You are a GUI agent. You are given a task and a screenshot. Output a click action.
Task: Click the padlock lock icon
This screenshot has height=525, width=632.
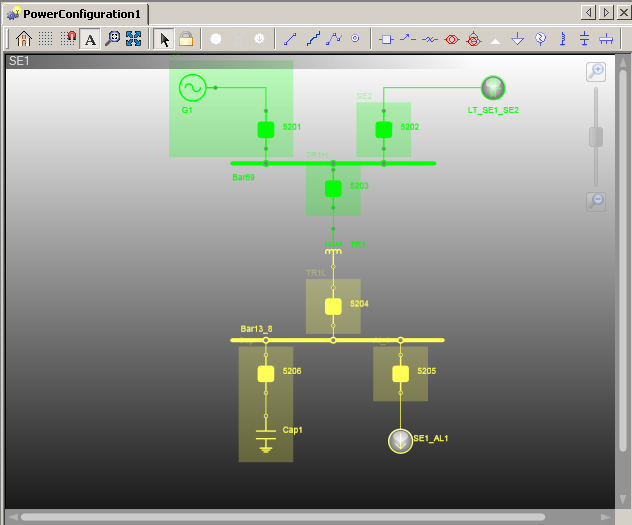(x=186, y=39)
